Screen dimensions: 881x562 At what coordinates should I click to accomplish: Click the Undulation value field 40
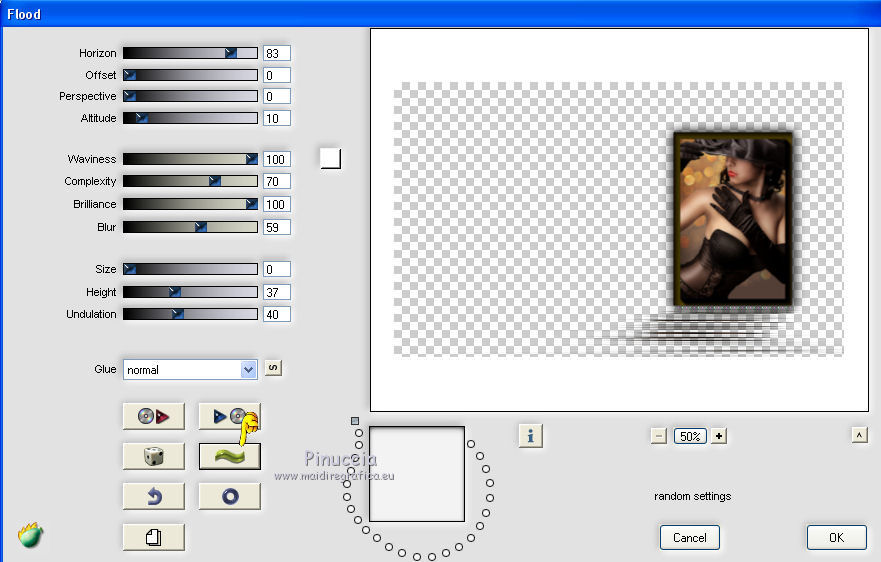tap(276, 314)
